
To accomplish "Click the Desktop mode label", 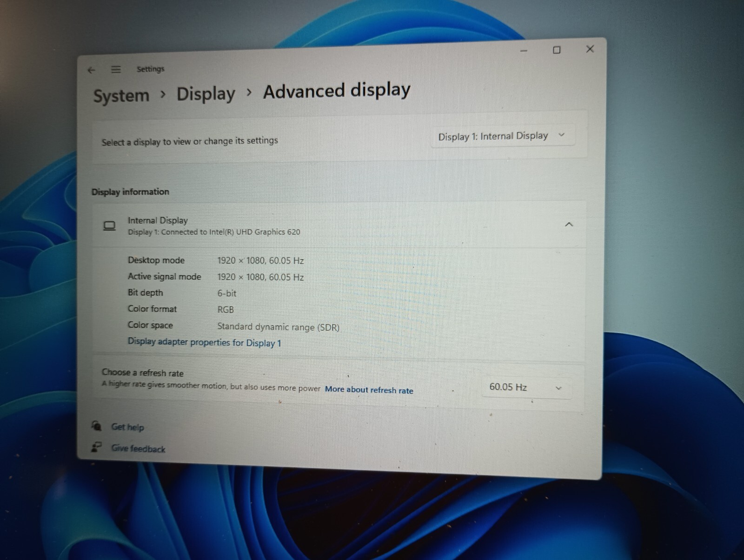I will pos(156,260).
